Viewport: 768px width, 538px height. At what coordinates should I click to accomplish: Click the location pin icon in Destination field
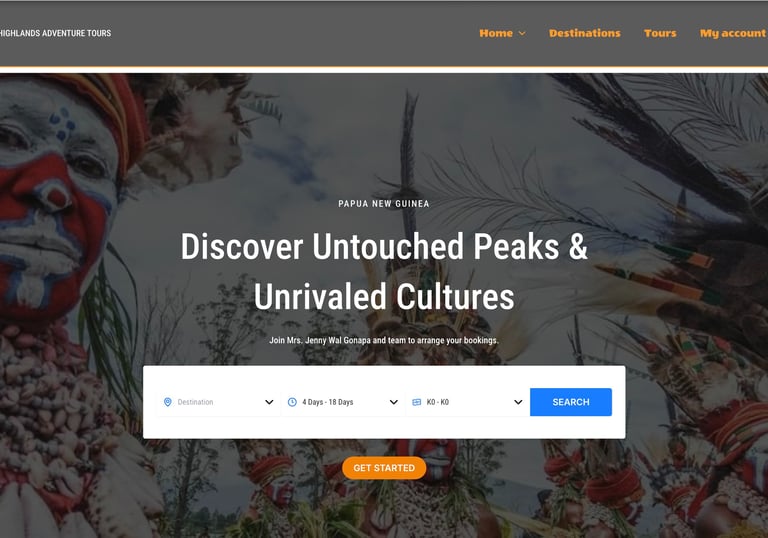tap(168, 402)
